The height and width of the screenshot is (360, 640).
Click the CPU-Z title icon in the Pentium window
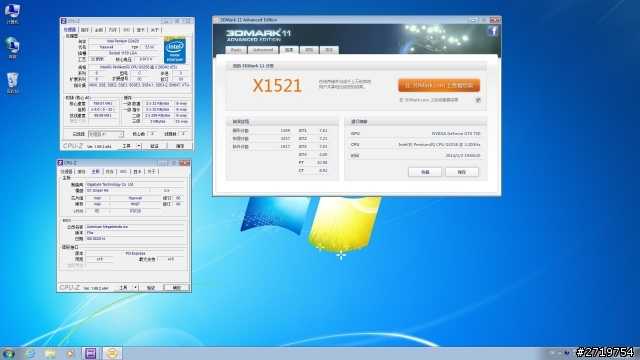click(64, 21)
